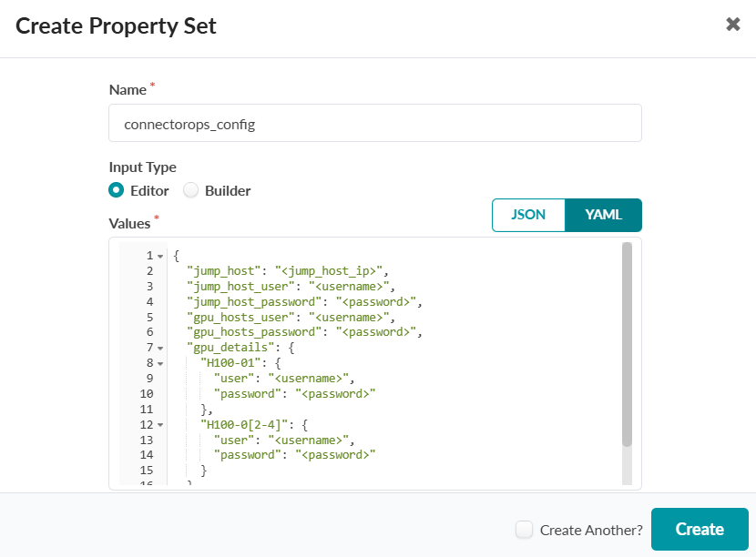The image size is (756, 557).
Task: Click the jump_host_password value text
Action: 377,301
